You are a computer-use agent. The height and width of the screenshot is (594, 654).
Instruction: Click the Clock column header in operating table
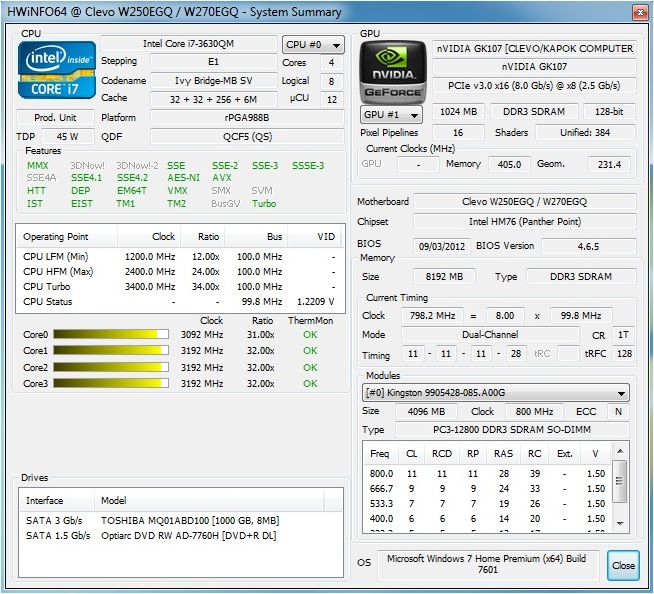pos(149,237)
